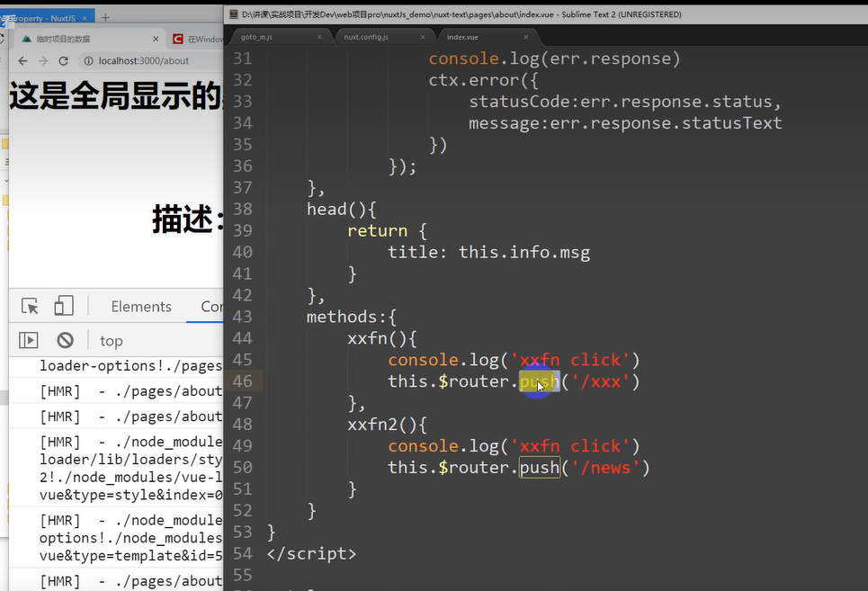
Task: Switch to the Elements tab in DevTools
Action: click(x=140, y=307)
